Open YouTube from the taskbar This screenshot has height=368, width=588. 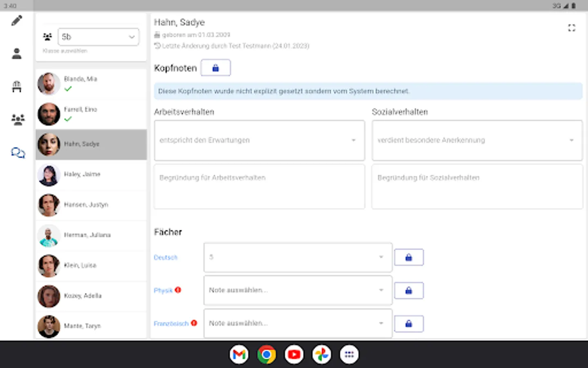click(294, 355)
